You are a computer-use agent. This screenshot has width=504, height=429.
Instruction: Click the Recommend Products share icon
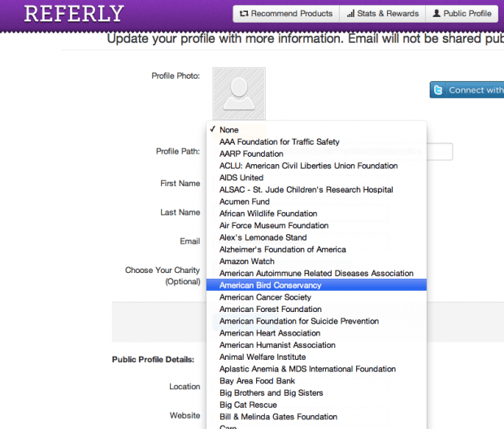pyautogui.click(x=242, y=14)
